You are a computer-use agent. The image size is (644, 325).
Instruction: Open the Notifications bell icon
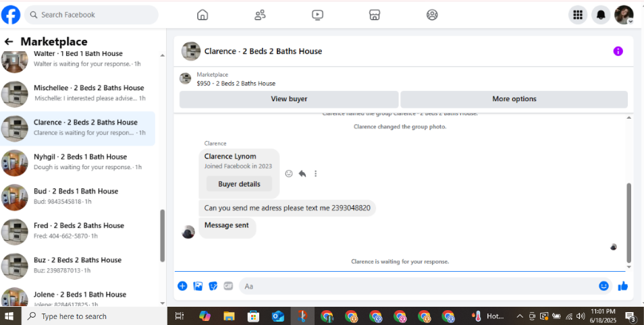pyautogui.click(x=601, y=15)
